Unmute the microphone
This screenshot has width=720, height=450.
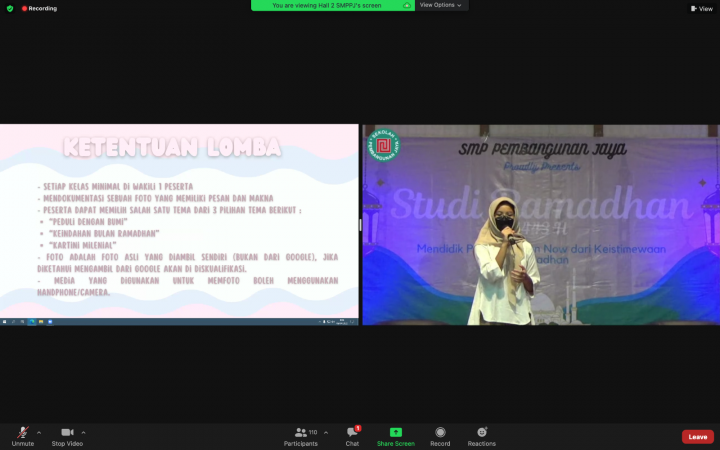[x=22, y=437]
